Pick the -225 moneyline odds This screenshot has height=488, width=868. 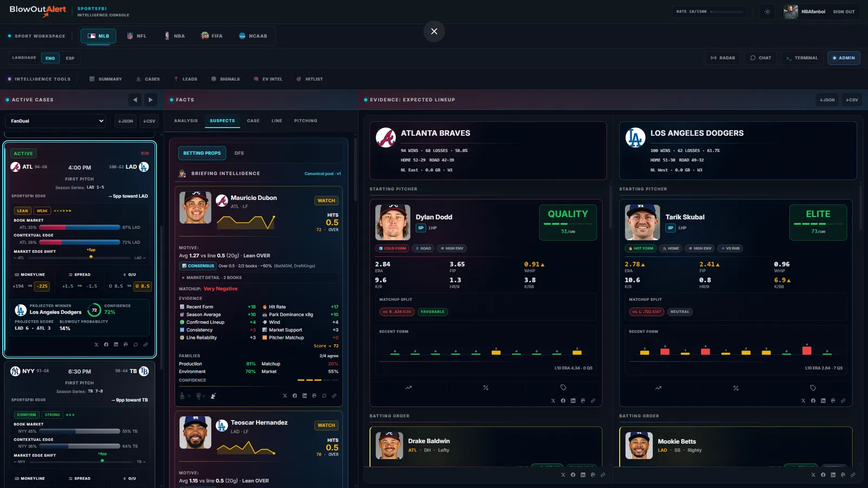click(x=42, y=286)
